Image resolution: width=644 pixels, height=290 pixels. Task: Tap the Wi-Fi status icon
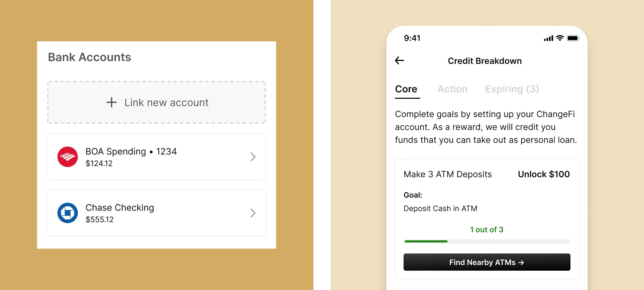click(x=560, y=38)
